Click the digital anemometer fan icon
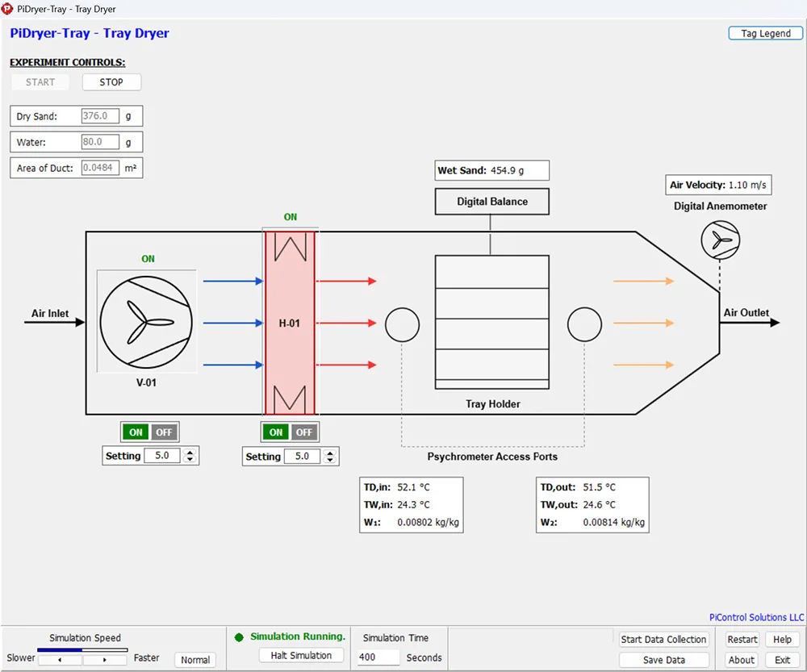The height and width of the screenshot is (672, 807). 720,240
